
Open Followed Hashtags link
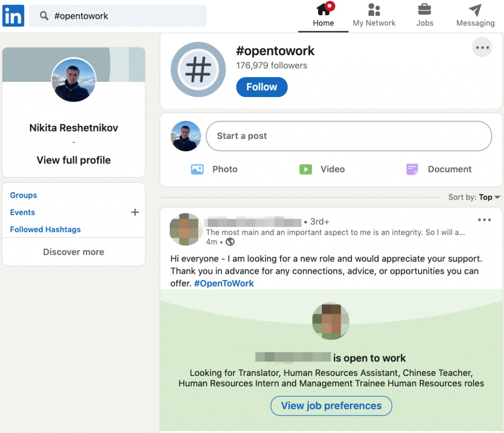click(x=45, y=230)
